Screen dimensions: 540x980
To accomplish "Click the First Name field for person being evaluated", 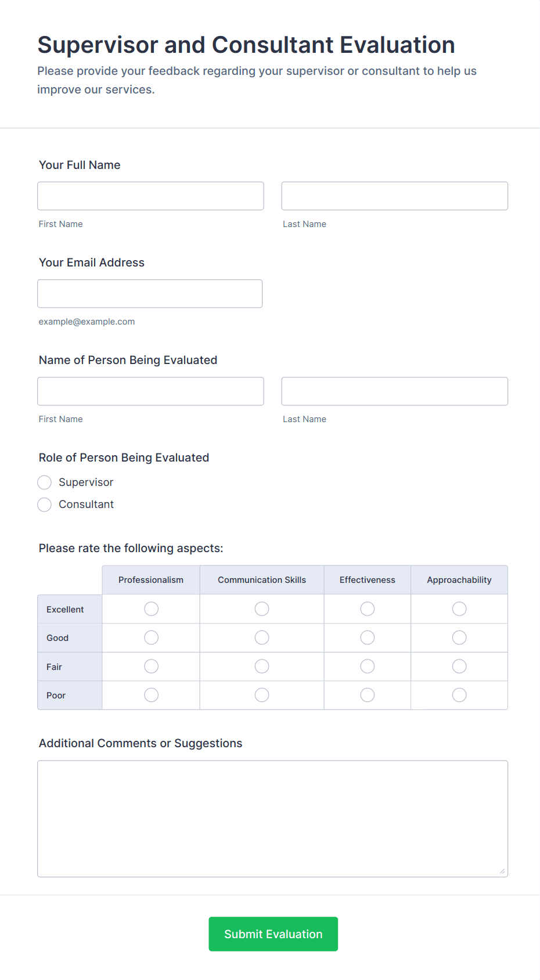I will pyautogui.click(x=150, y=391).
